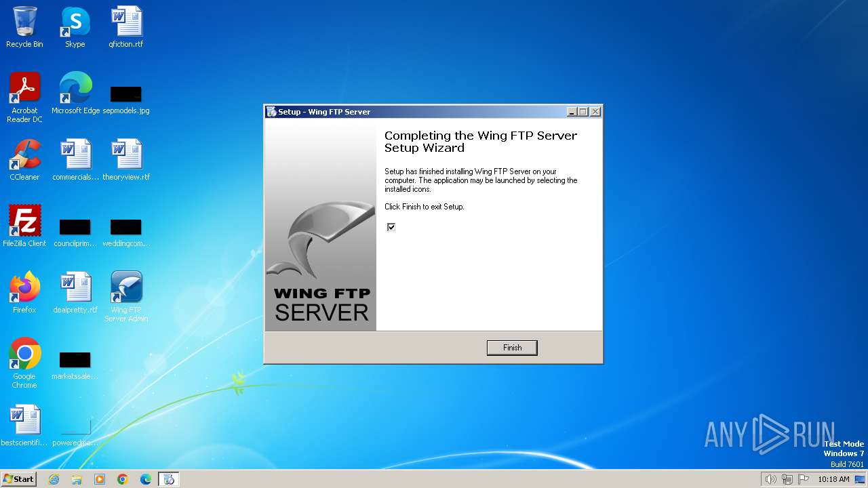This screenshot has height=488, width=868.
Task: Launch Edge from the taskbar
Action: point(146,479)
